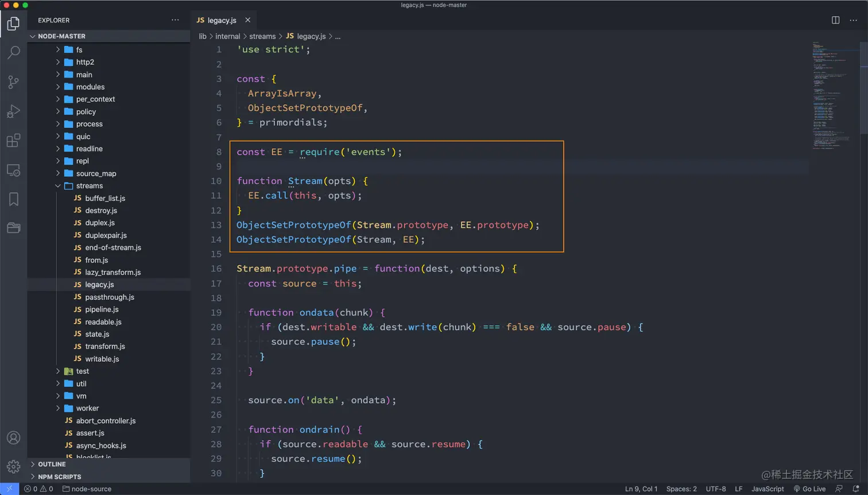The width and height of the screenshot is (868, 495).
Task: Expand the OUTLINE section
Action: click(x=109, y=464)
